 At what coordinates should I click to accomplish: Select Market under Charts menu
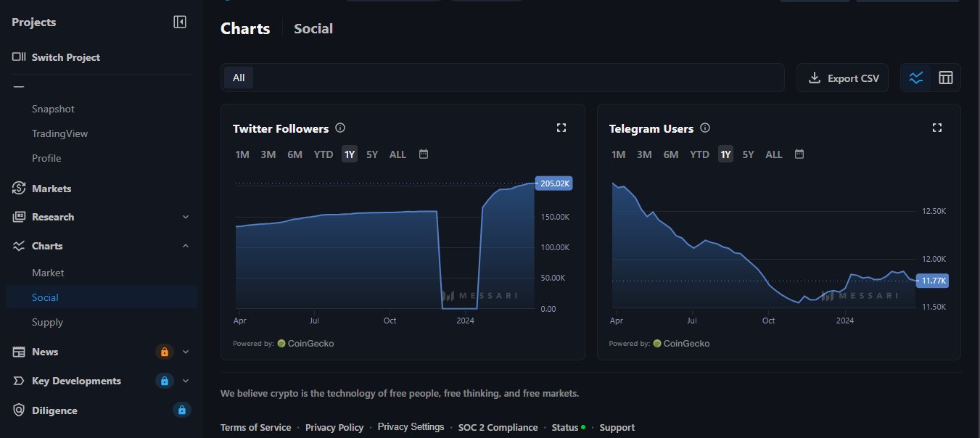point(48,273)
